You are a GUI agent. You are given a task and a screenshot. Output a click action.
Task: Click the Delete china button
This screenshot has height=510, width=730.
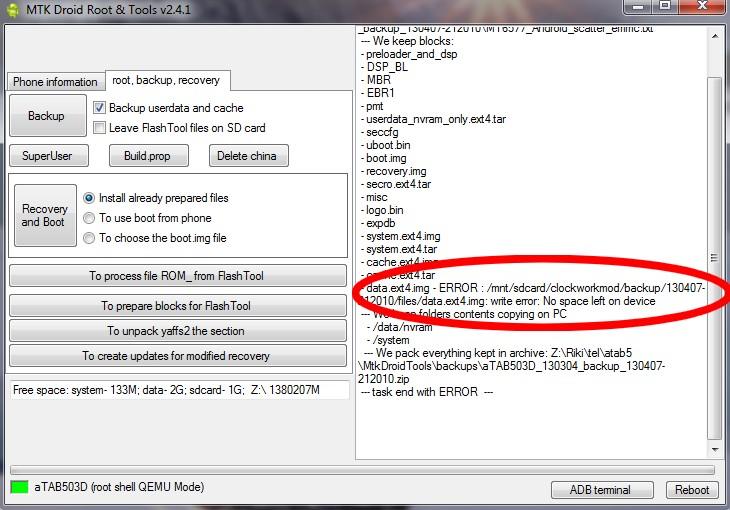coord(249,156)
